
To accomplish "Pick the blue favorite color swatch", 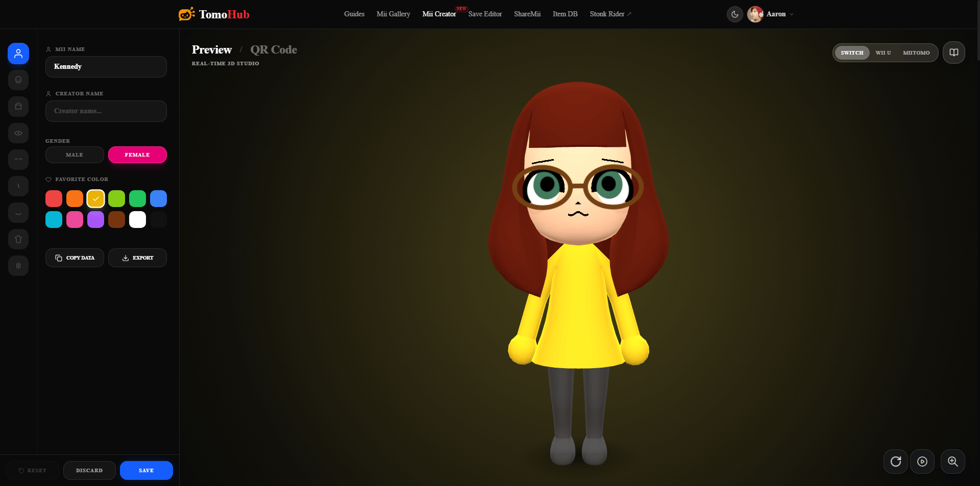I will (158, 198).
